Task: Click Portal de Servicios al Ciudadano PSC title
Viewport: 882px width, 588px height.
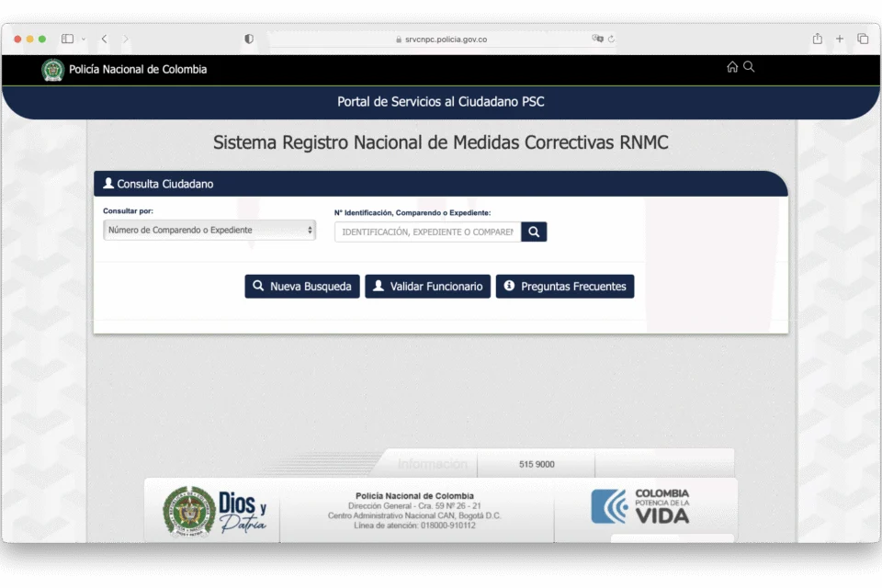Action: (440, 102)
